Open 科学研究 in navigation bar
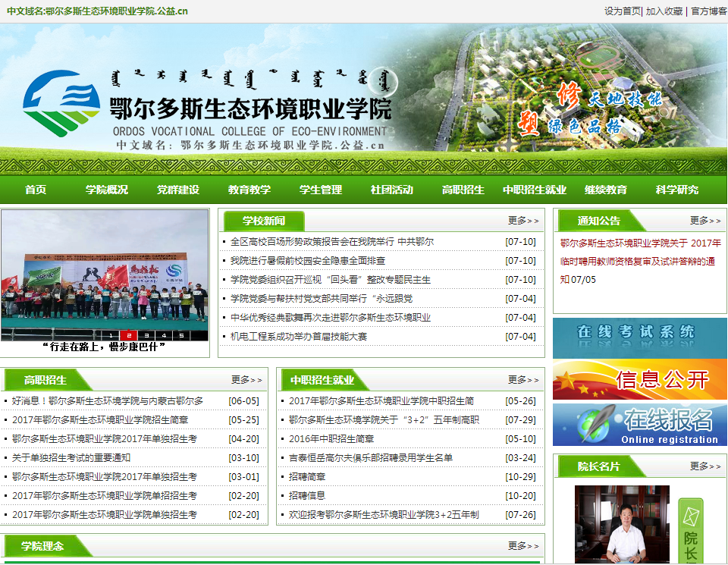This screenshot has width=728, height=565. [677, 190]
